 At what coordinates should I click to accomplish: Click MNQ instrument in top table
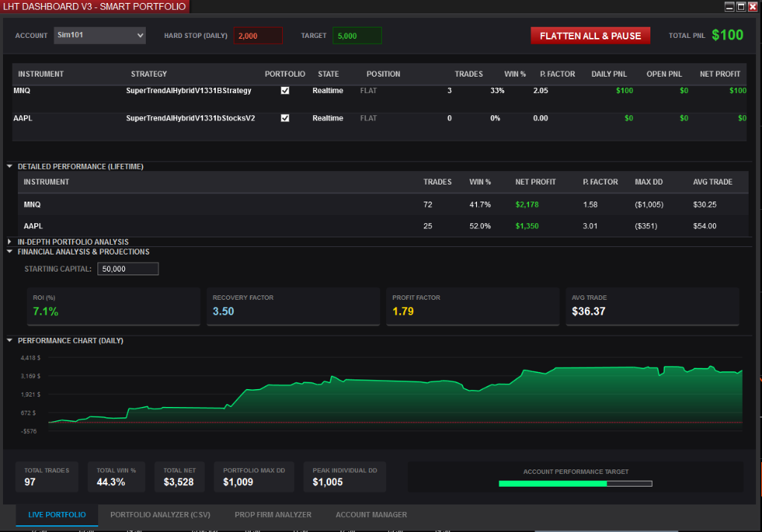tap(22, 90)
